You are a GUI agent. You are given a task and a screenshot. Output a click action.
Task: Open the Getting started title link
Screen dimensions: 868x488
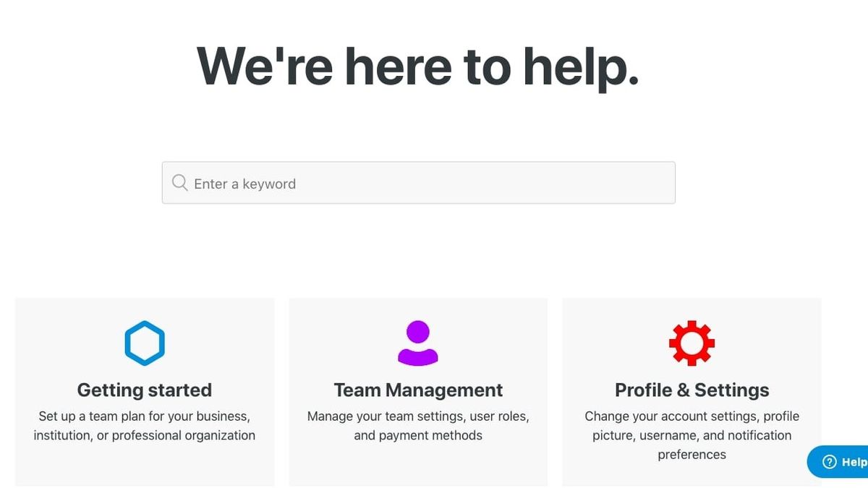pos(145,390)
